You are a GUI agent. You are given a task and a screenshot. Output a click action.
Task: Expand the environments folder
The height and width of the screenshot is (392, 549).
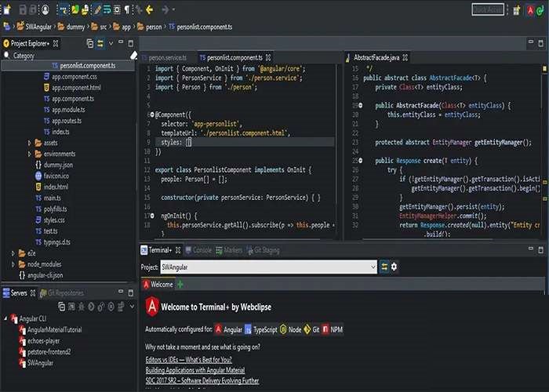30,154
